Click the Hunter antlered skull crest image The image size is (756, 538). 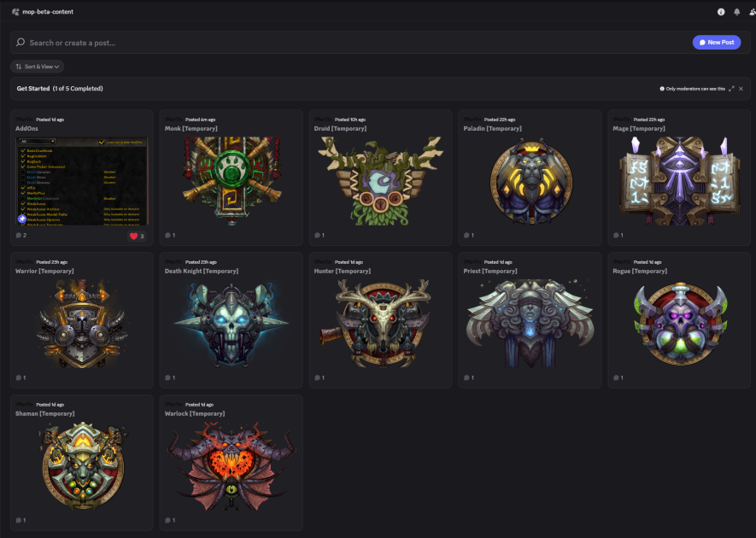coord(376,324)
